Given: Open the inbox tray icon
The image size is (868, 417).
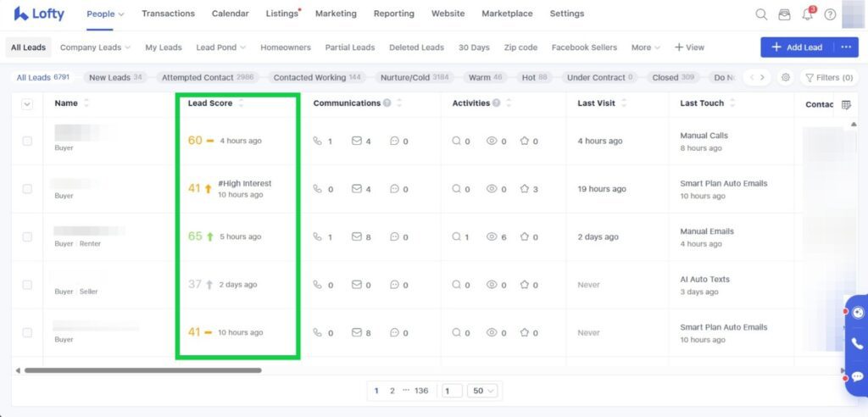Looking at the screenshot, I should tap(784, 14).
